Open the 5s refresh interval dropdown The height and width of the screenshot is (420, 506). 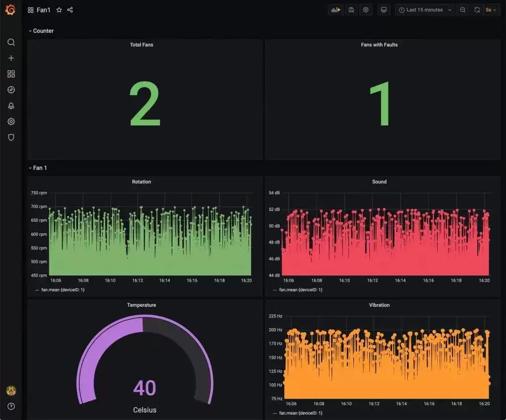491,10
